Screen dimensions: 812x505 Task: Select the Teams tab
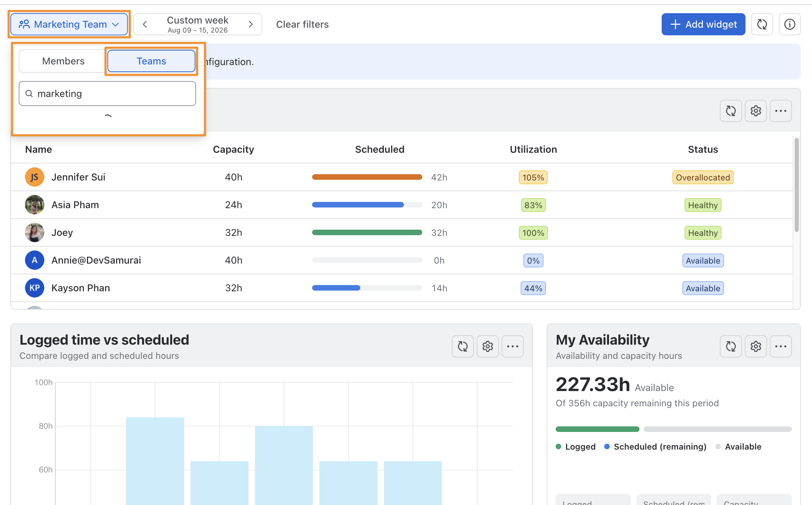click(151, 61)
